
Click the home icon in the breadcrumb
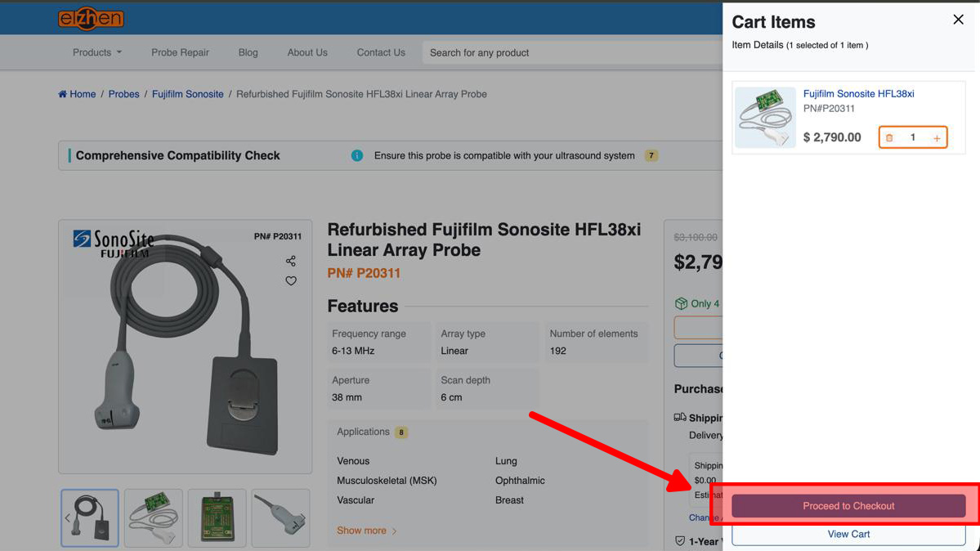(61, 93)
